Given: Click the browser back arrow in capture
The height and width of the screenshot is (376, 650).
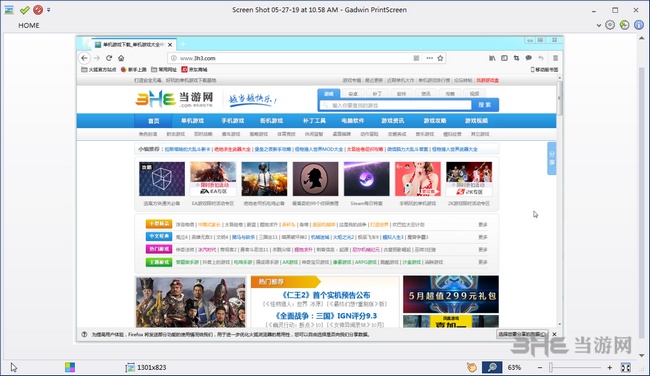Looking at the screenshot, I should click(x=85, y=58).
